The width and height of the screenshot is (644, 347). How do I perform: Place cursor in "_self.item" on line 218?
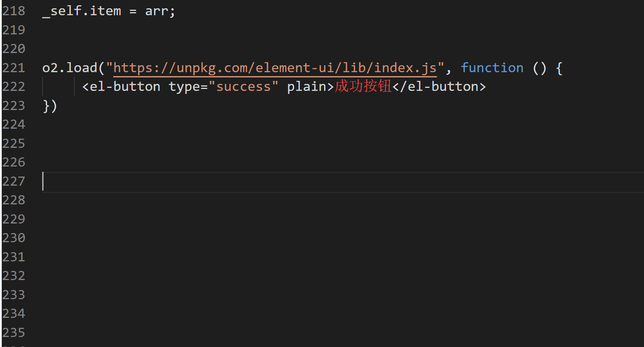82,11
